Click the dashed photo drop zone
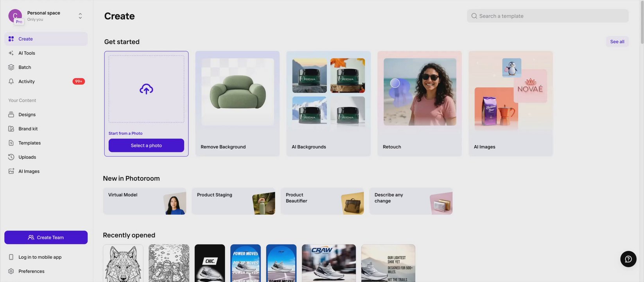This screenshot has width=644, height=282. pos(146,89)
